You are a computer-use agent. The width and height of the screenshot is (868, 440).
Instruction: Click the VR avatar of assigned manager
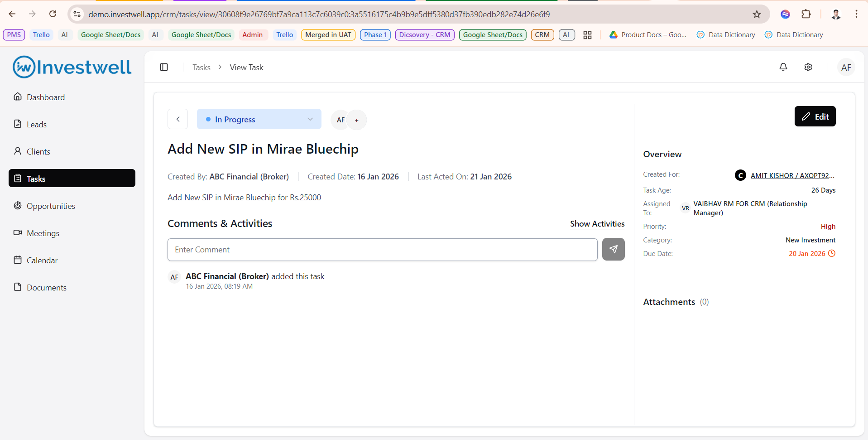click(686, 208)
